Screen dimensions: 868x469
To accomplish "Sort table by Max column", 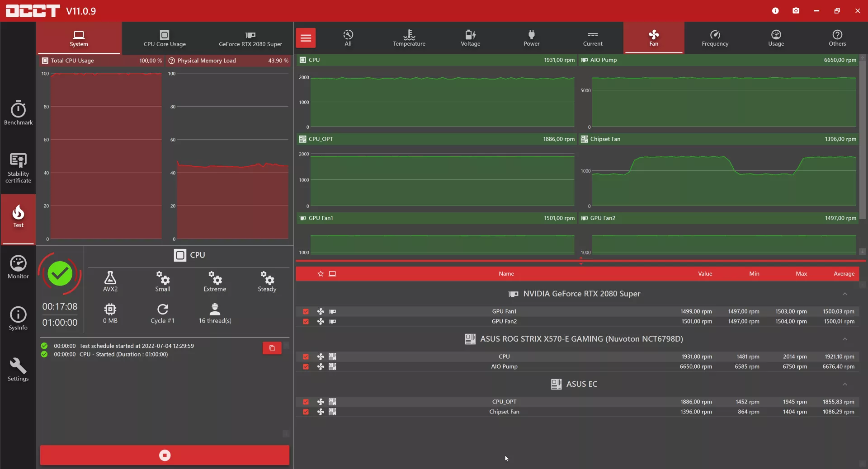I will (801, 274).
